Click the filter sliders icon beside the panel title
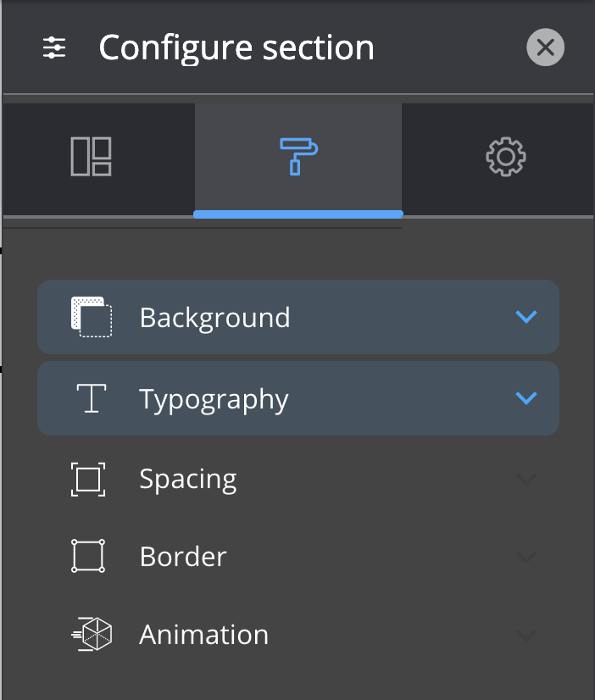This screenshot has width=595, height=700. (55, 48)
